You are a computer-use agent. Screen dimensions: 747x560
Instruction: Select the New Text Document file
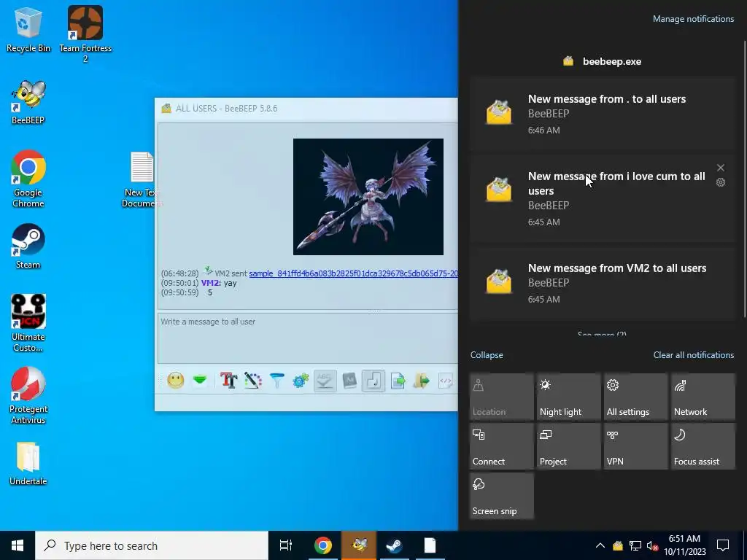pos(142,179)
